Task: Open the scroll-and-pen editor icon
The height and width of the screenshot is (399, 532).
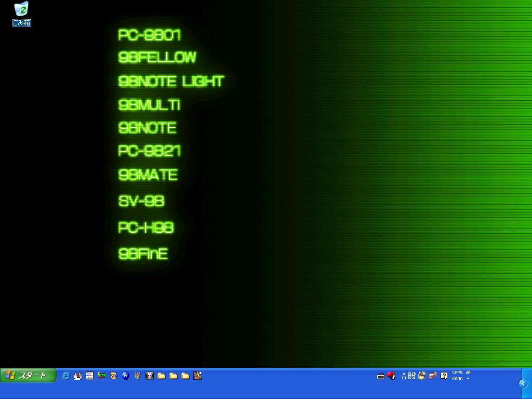Action: (x=114, y=376)
